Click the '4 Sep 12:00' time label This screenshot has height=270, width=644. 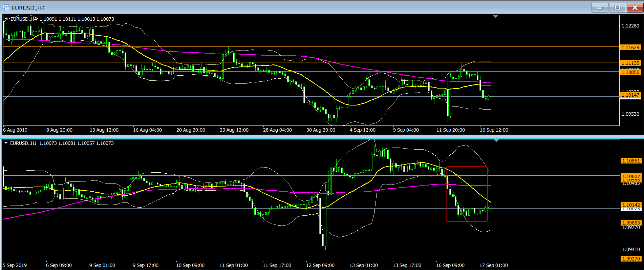363,130
